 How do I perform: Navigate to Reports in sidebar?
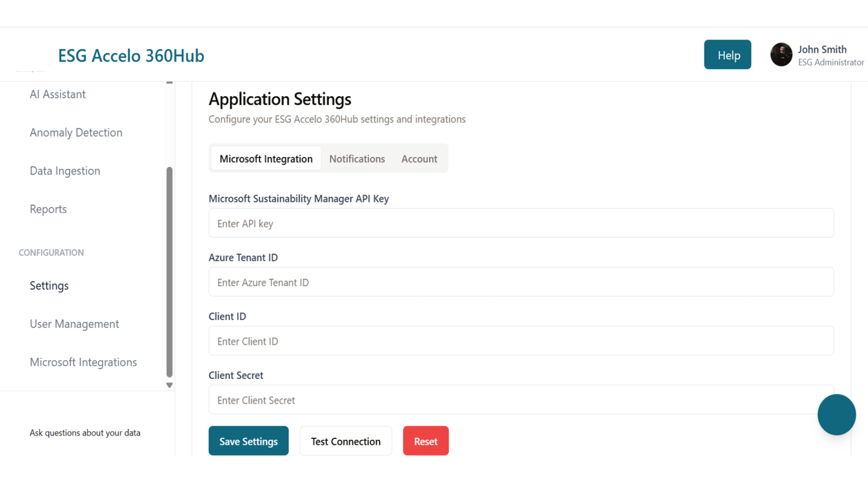coord(48,209)
